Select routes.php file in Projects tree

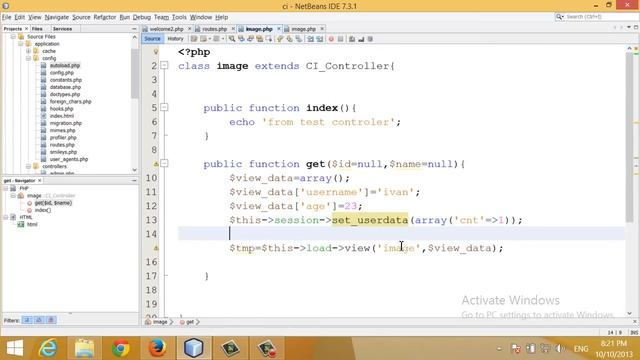pyautogui.click(x=62, y=145)
